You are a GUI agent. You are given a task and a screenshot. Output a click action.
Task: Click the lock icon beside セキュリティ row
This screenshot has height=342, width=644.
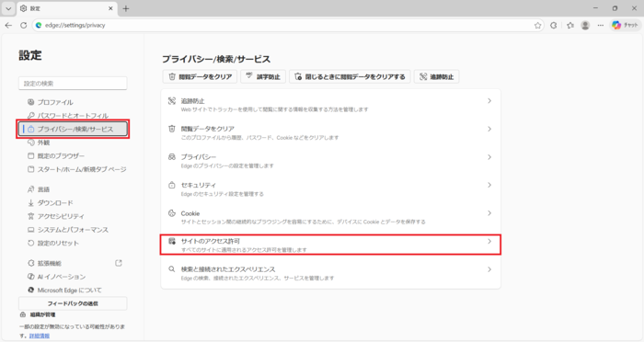click(172, 185)
